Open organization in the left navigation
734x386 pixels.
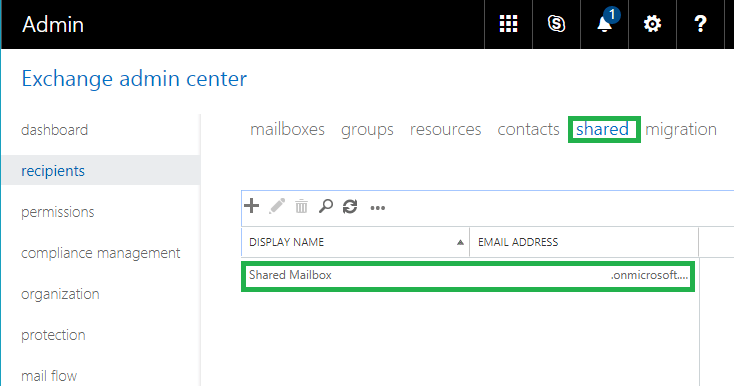pos(60,294)
